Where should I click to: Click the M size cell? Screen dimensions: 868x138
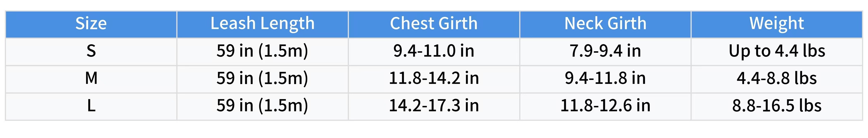pyautogui.click(x=91, y=79)
